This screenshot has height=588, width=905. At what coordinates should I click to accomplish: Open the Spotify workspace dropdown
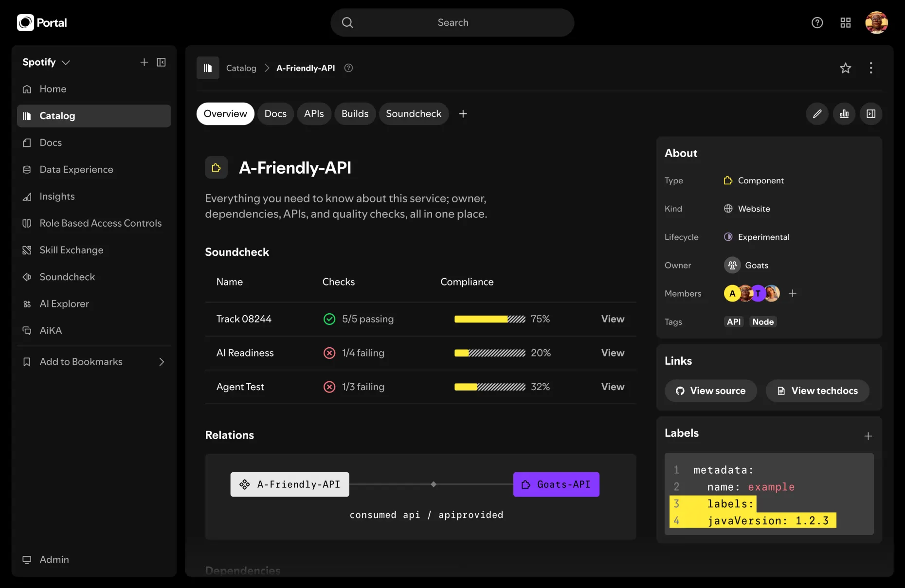tap(46, 62)
